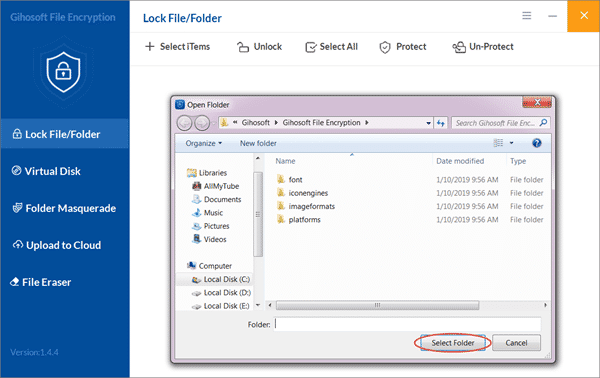Click scroll-down arrow of navigation pane

click(x=258, y=305)
